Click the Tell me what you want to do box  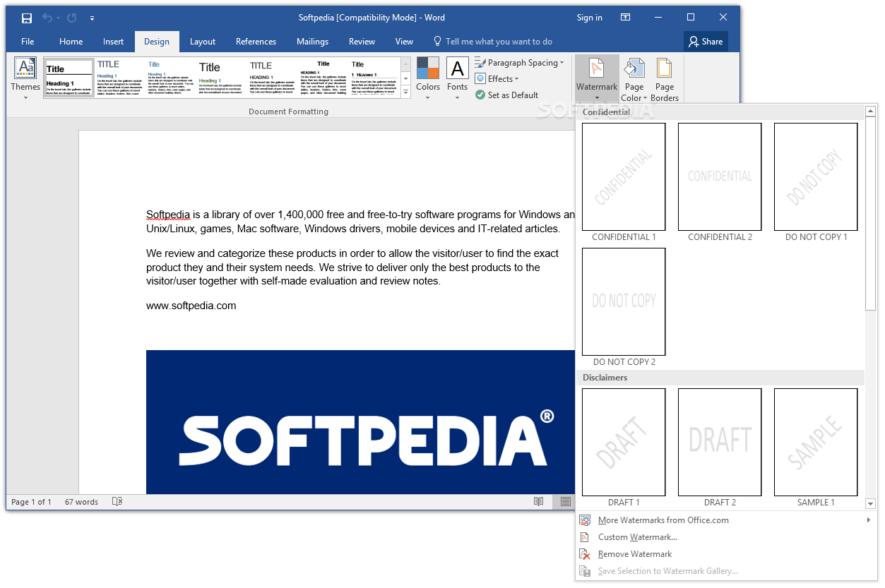tap(492, 42)
